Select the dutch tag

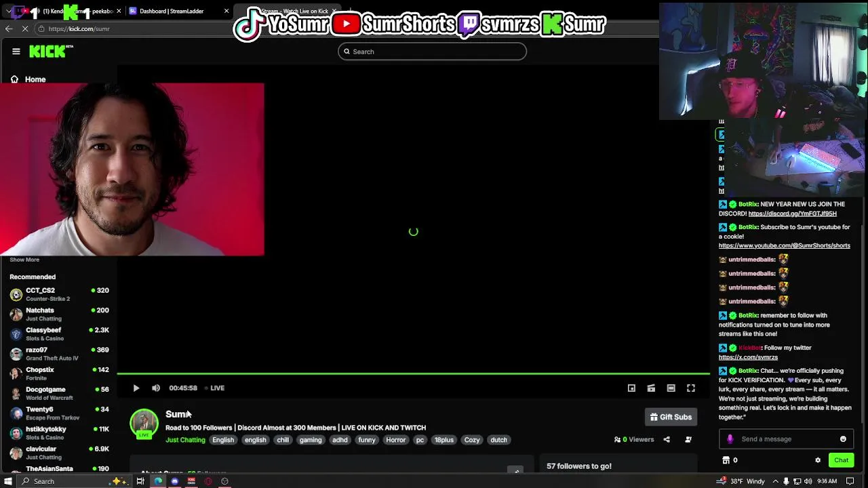[499, 440]
